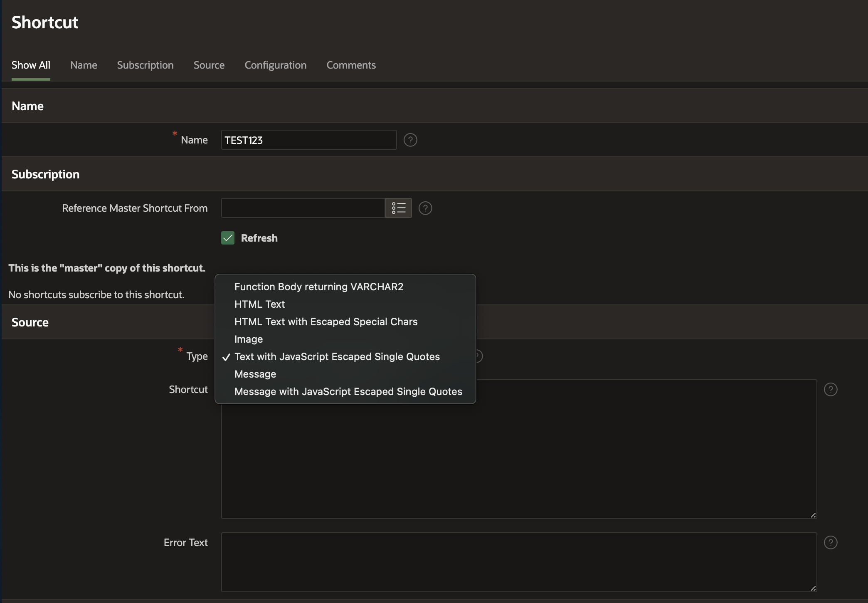Image resolution: width=868 pixels, height=603 pixels.
Task: Switch to the Subscription tab
Action: tap(145, 65)
